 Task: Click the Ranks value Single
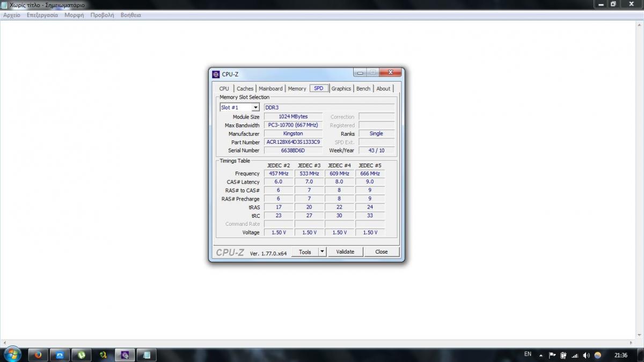pyautogui.click(x=376, y=134)
